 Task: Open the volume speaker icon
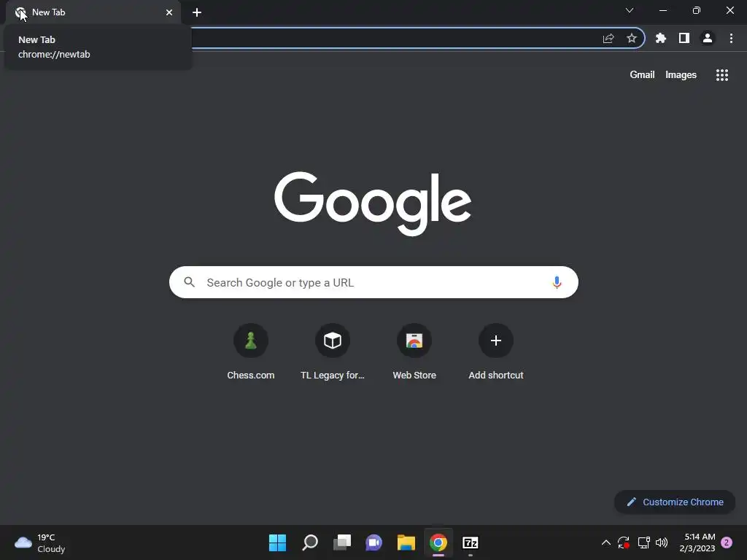[x=662, y=542]
